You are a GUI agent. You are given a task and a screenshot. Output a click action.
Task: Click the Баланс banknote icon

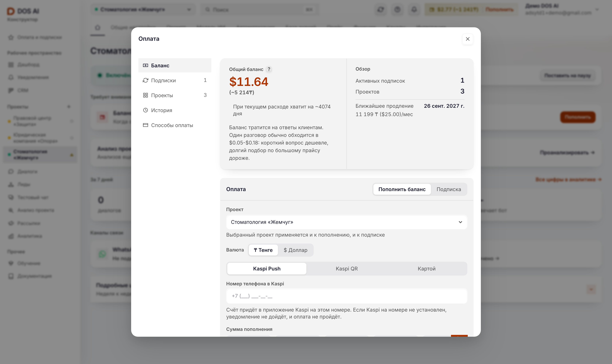coord(145,66)
